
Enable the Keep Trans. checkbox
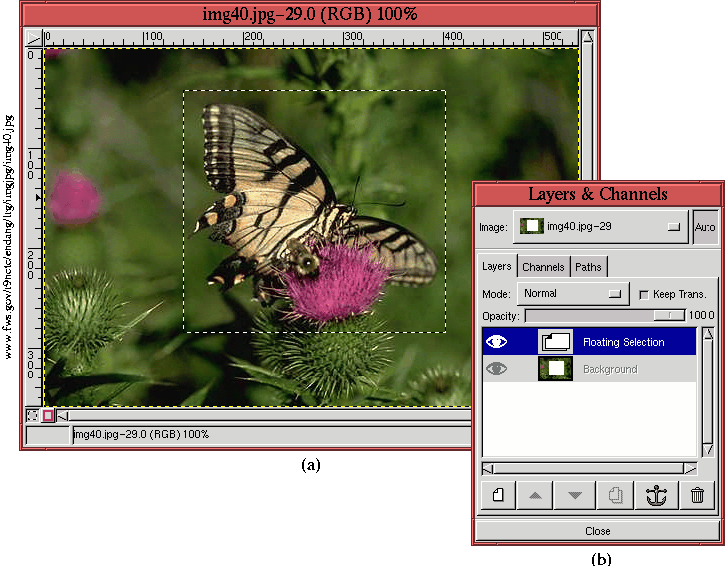click(x=643, y=295)
